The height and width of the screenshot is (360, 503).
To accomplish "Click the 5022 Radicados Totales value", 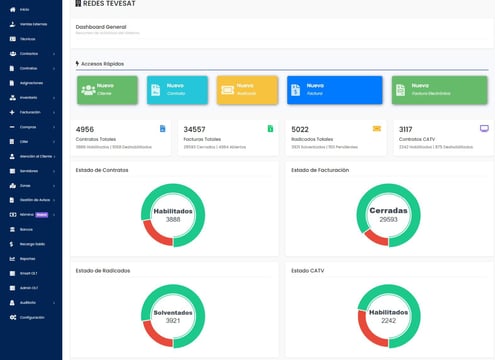I will tap(300, 129).
